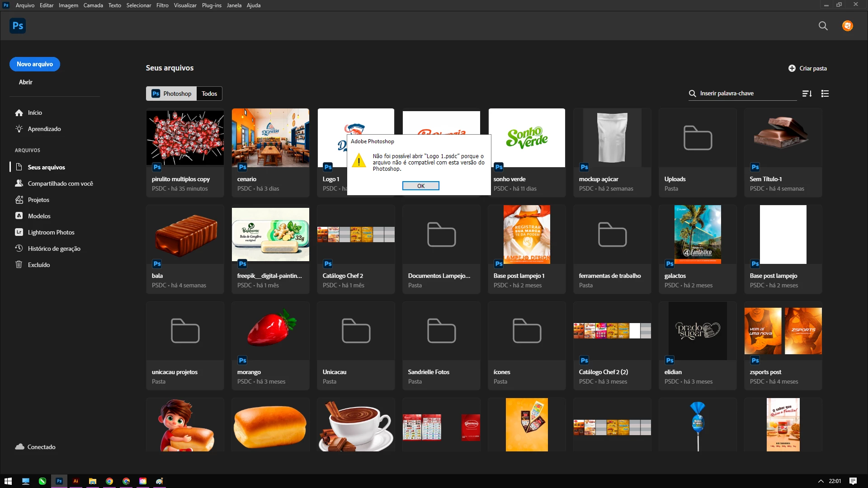Select the Todos filter tab
This screenshot has height=488, width=868.
(209, 94)
